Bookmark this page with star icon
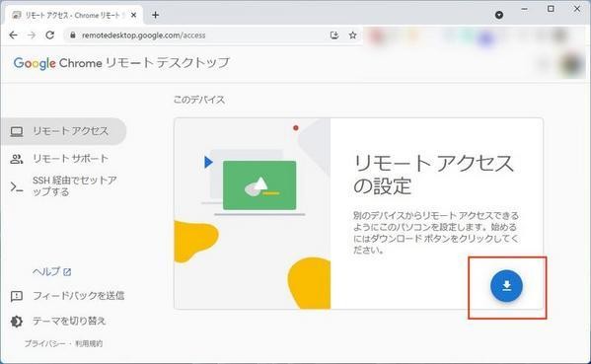Screen dimensions: 591x364 352,36
